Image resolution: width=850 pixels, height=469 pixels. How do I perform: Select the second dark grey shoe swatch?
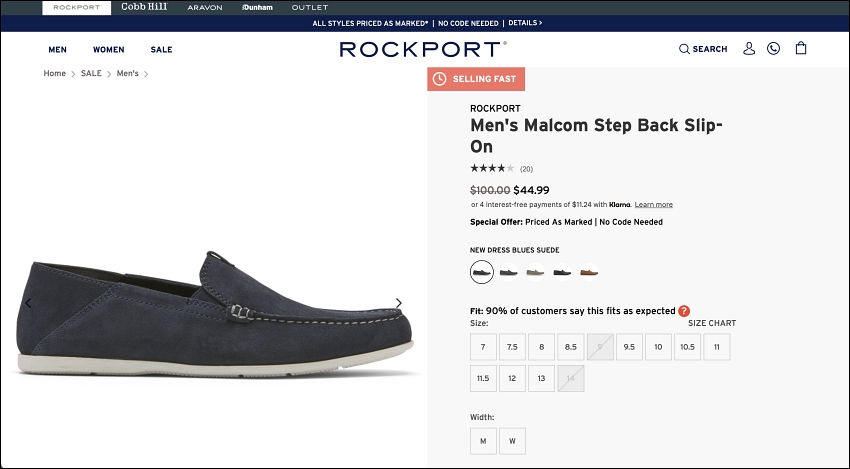[508, 272]
